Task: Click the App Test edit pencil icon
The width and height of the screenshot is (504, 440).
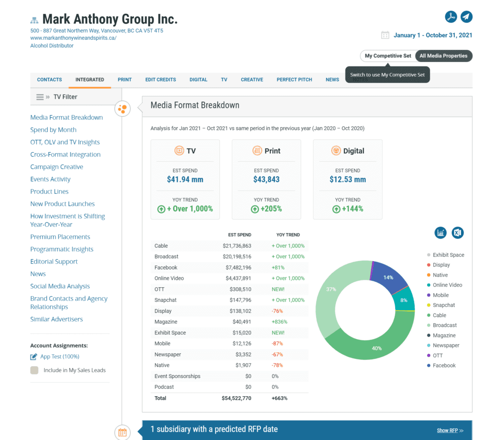Action: point(33,357)
